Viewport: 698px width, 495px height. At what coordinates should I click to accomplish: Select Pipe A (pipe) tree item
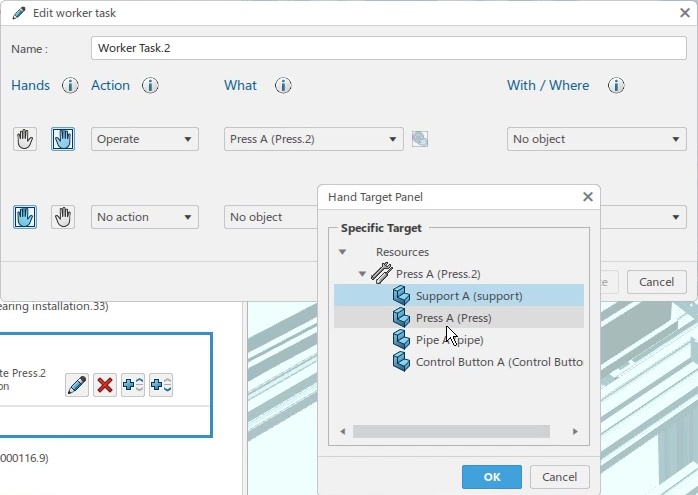point(459,340)
